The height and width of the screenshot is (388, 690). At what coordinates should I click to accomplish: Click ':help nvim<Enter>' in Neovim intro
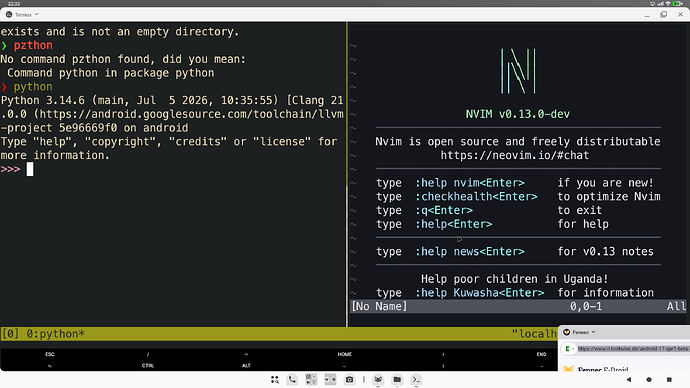(x=470, y=183)
